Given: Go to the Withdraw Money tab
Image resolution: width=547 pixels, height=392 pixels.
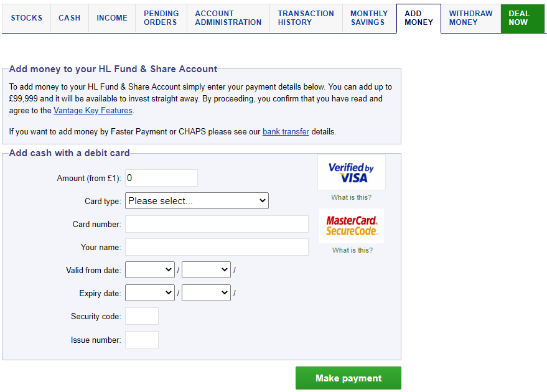Looking at the screenshot, I should (470, 18).
